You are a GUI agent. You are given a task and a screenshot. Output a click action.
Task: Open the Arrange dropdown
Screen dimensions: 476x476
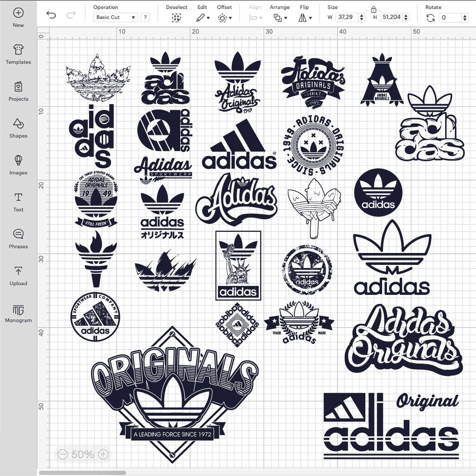pyautogui.click(x=280, y=18)
